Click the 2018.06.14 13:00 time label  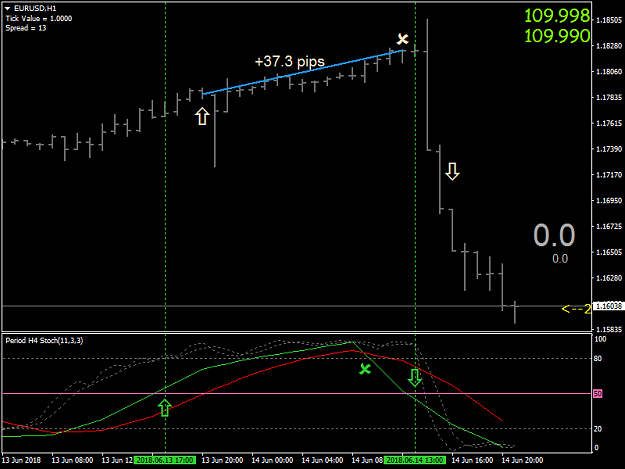(415, 460)
